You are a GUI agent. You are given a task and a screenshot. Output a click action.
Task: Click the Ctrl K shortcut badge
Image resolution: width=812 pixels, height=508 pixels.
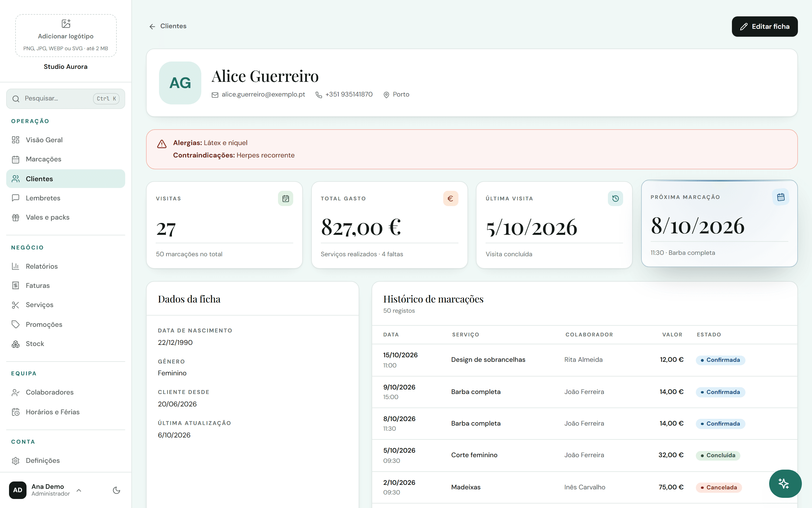(x=106, y=99)
